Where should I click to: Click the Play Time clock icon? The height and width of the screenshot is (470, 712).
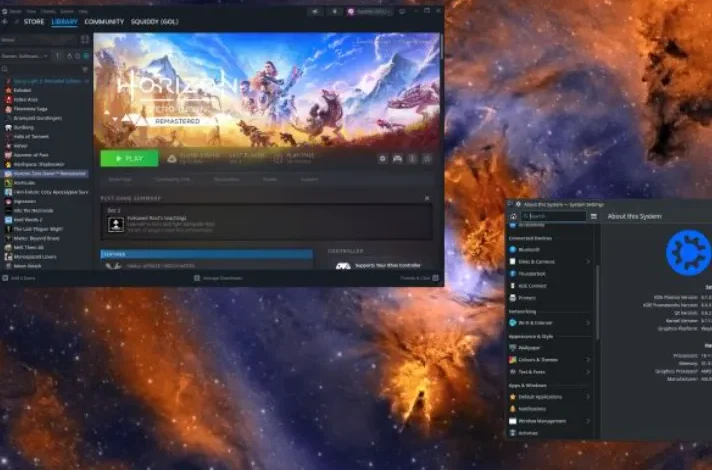tap(278, 158)
